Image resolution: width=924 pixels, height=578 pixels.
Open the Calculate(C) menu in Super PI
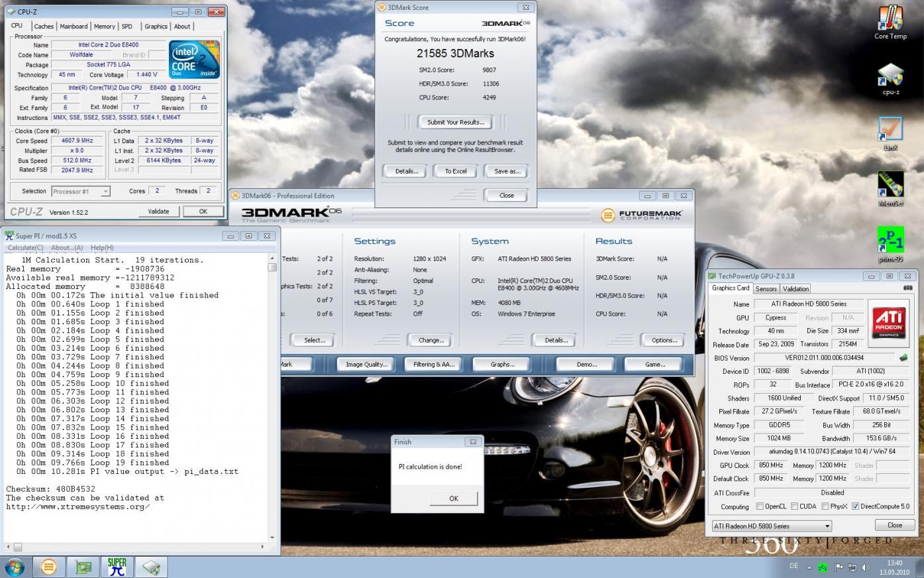25,247
